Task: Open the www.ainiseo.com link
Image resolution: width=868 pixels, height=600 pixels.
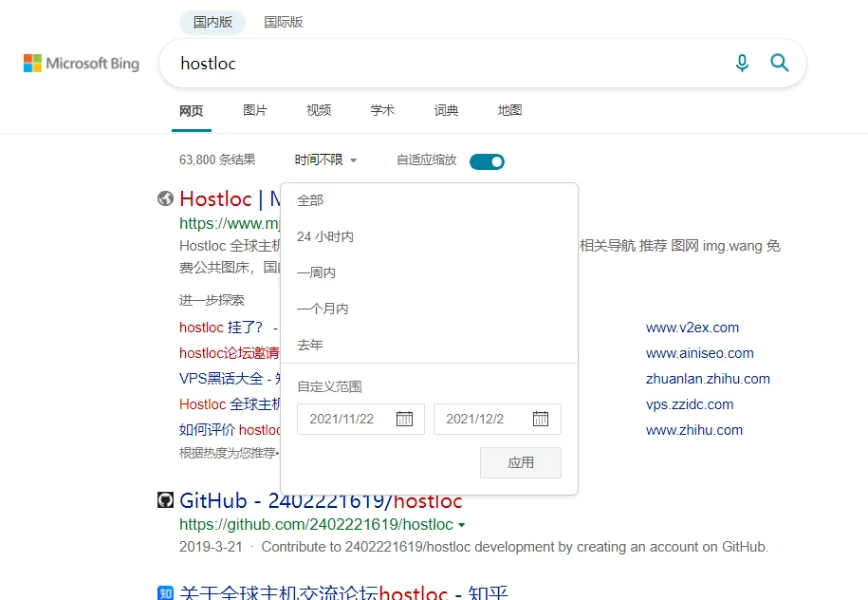Action: click(x=700, y=353)
